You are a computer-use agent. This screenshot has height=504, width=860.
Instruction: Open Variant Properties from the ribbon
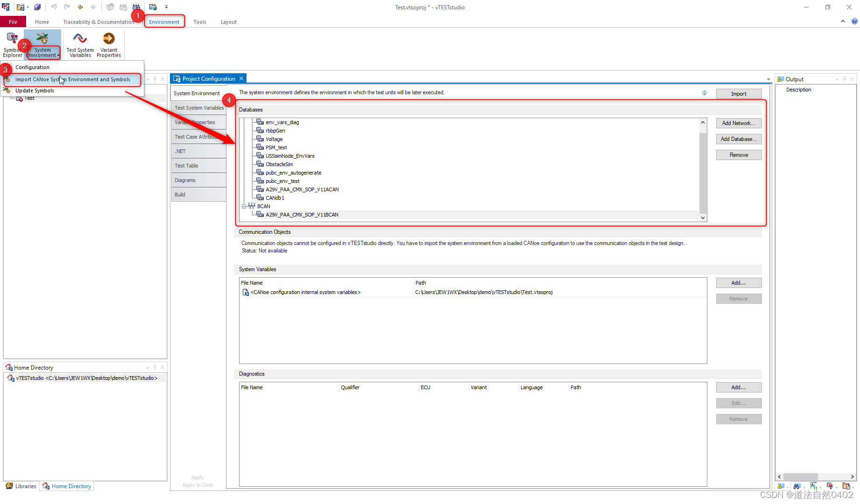click(108, 44)
